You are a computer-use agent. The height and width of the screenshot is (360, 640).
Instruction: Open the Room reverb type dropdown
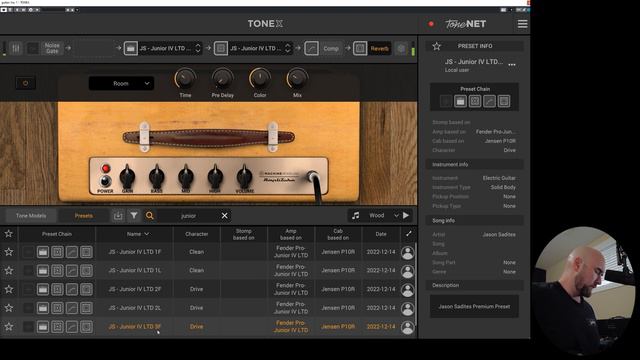point(121,83)
